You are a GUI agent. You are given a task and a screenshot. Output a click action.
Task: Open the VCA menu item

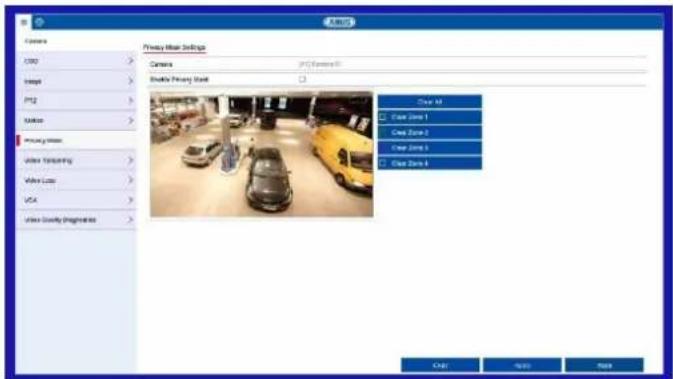point(76,200)
